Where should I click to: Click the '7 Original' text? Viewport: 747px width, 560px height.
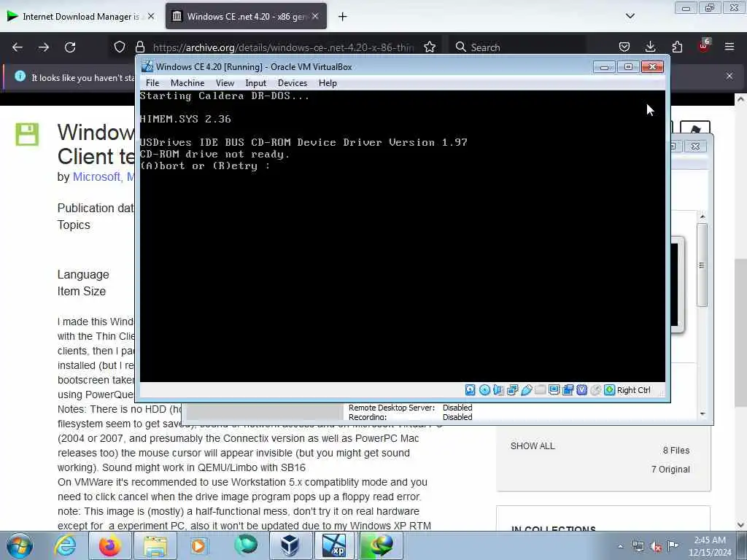point(670,470)
